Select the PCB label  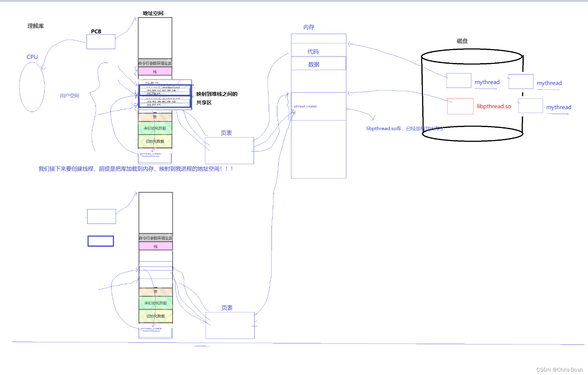96,31
